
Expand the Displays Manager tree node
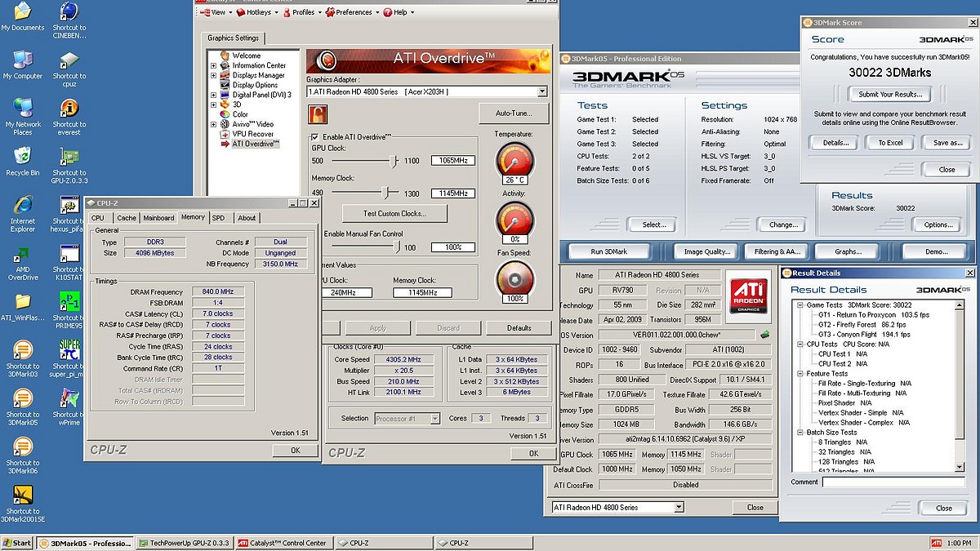click(214, 75)
